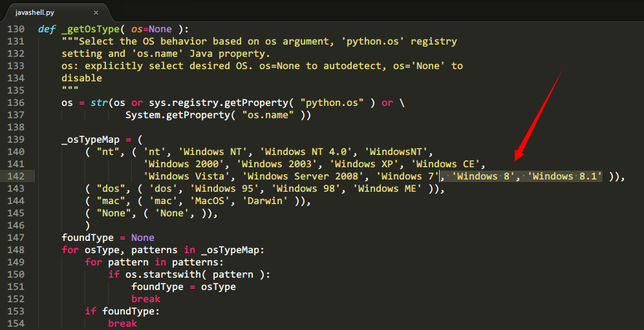Click the break keyword on line 152
Viewport: 644px width, 330px height.
pos(145,299)
